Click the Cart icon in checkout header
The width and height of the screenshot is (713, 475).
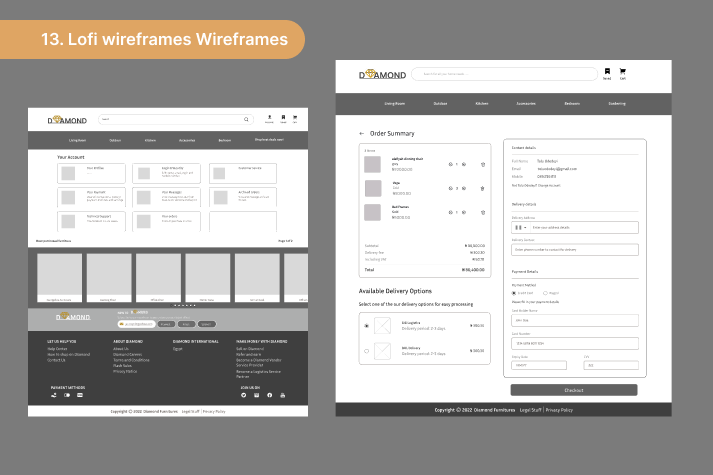coord(622,72)
